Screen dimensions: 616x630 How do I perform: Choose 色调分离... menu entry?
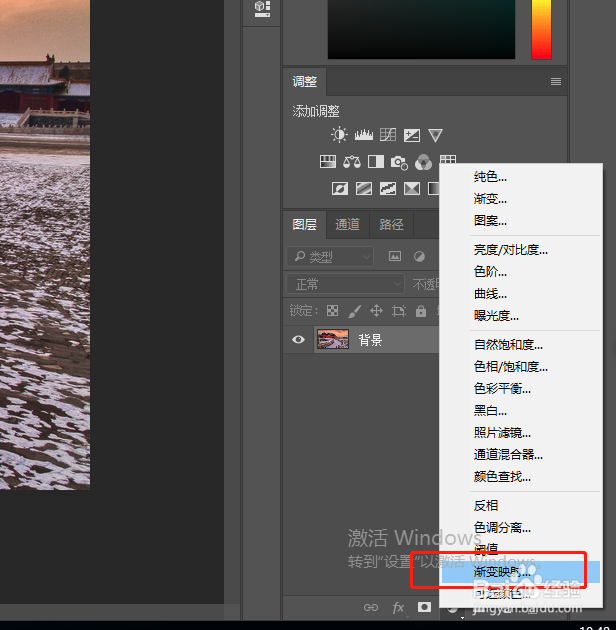click(521, 528)
